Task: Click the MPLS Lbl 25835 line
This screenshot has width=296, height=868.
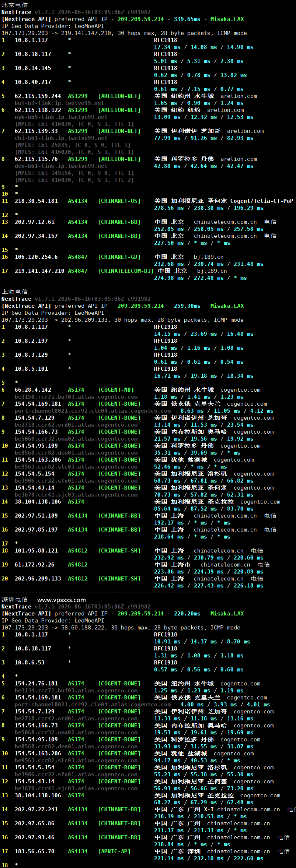Action: click(73, 145)
